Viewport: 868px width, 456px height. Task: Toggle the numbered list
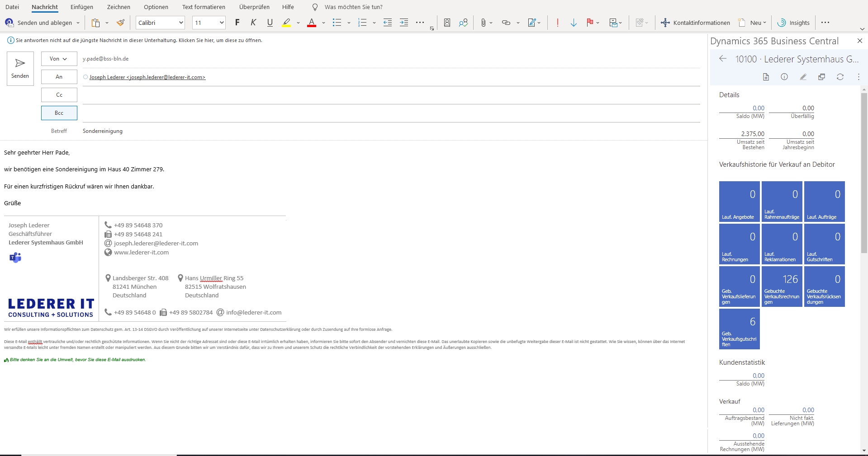(362, 23)
